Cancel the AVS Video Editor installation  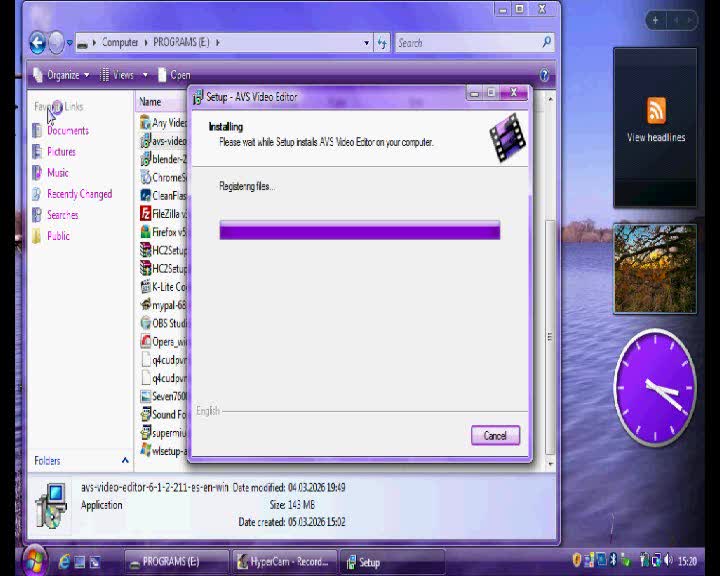(x=495, y=436)
